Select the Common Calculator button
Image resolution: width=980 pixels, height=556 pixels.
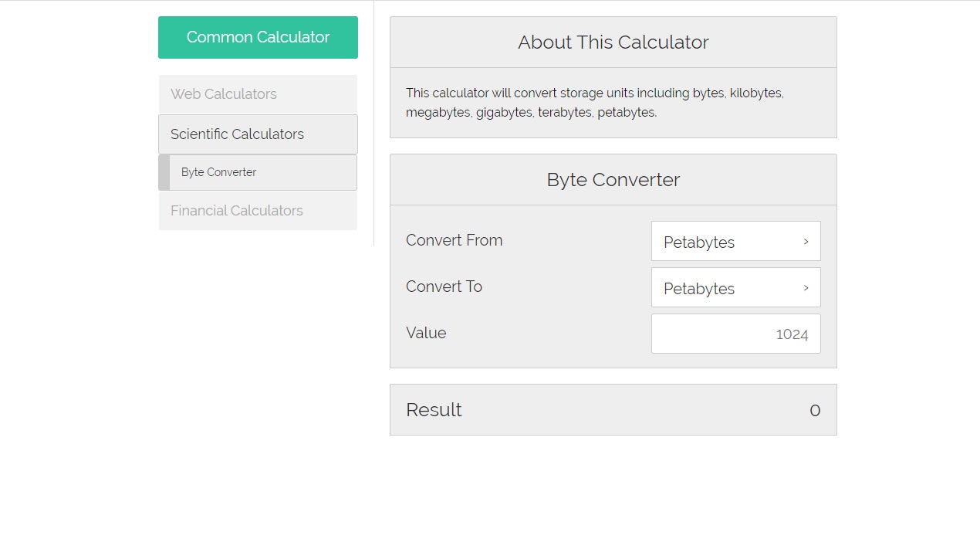pyautogui.click(x=257, y=37)
